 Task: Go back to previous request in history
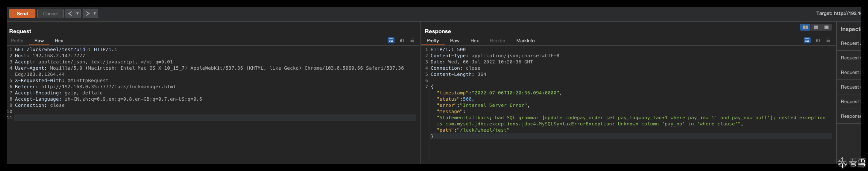70,13
